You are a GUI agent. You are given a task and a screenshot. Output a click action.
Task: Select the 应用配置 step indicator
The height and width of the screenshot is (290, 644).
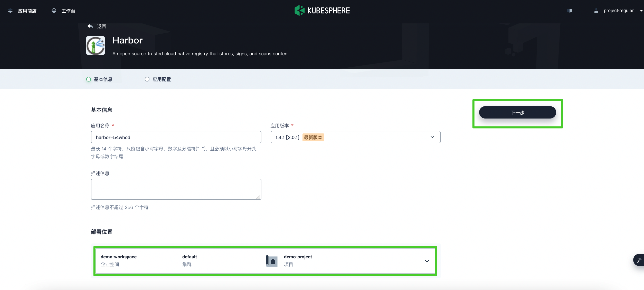tap(147, 79)
